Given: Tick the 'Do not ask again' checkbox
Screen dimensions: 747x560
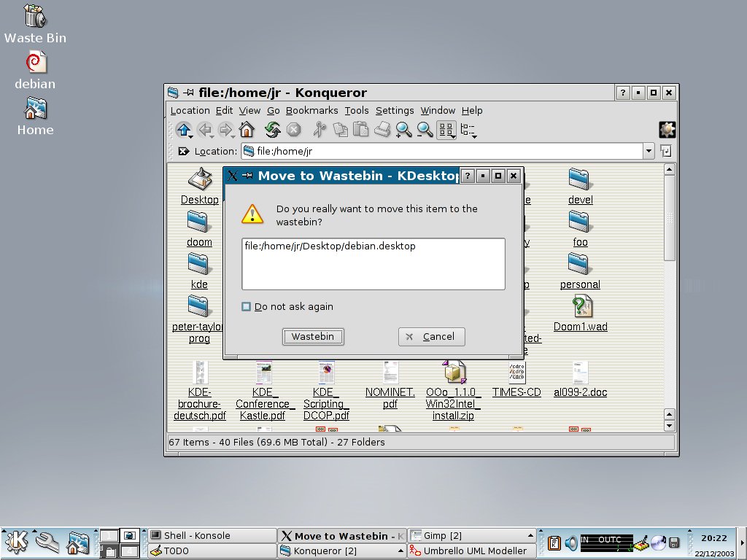Looking at the screenshot, I should coord(246,307).
